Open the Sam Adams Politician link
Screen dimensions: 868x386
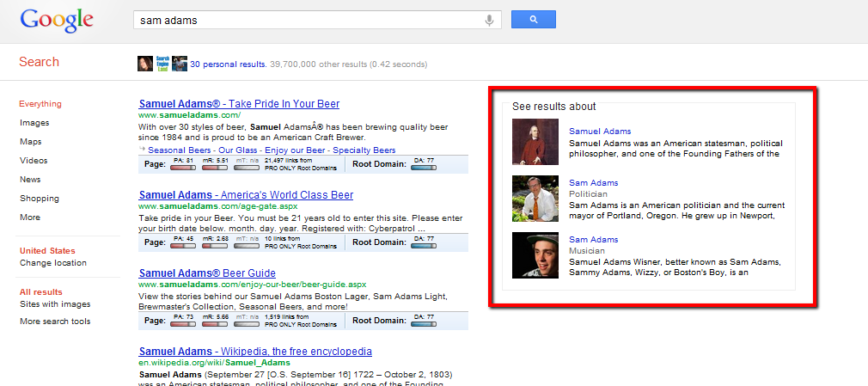(594, 183)
